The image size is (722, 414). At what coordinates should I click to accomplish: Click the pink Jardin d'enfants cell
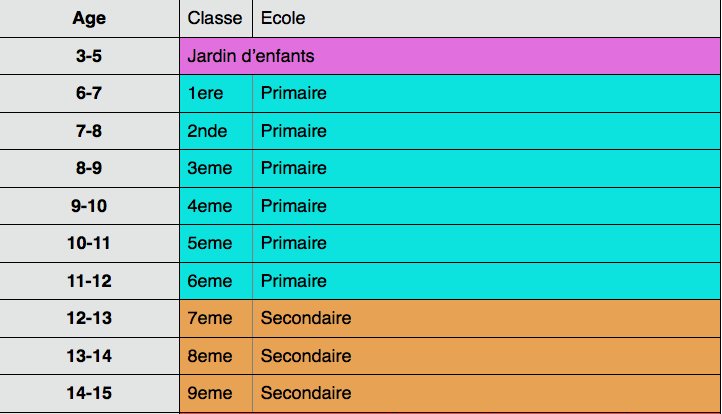pos(450,56)
